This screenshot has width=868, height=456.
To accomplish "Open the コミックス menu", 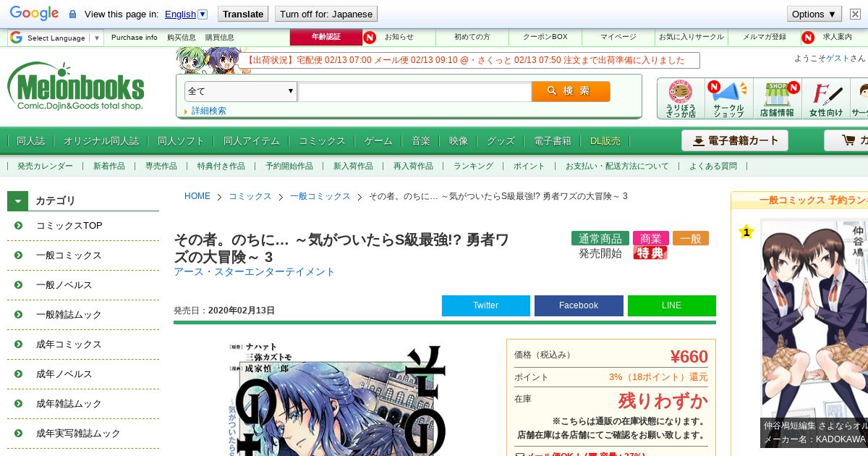I will click(322, 141).
